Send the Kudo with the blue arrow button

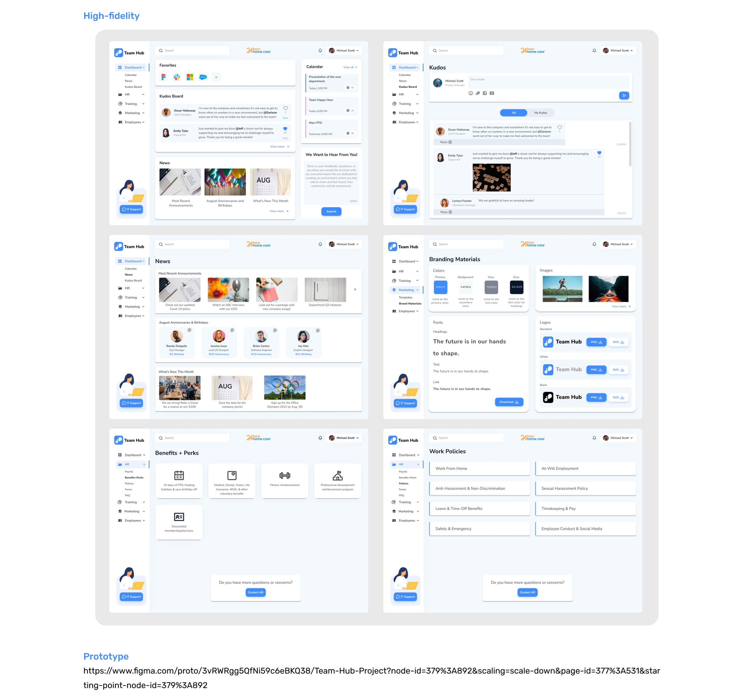click(624, 96)
